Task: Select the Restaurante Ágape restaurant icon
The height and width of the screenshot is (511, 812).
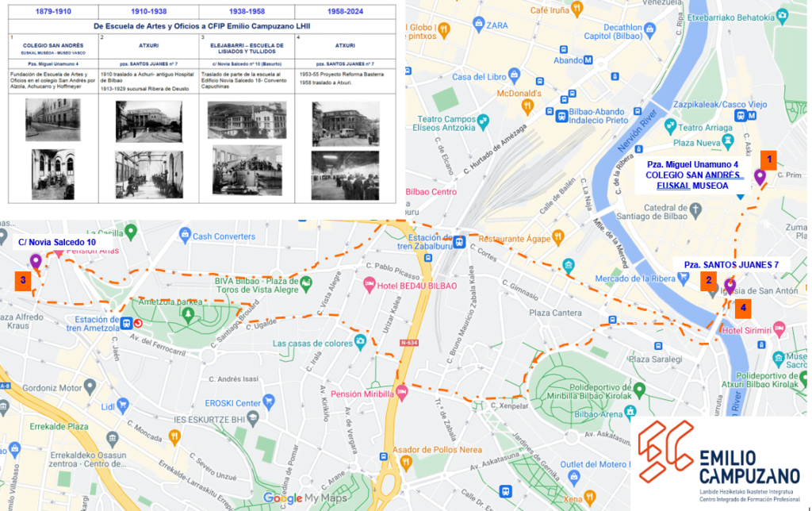Action: click(557, 238)
